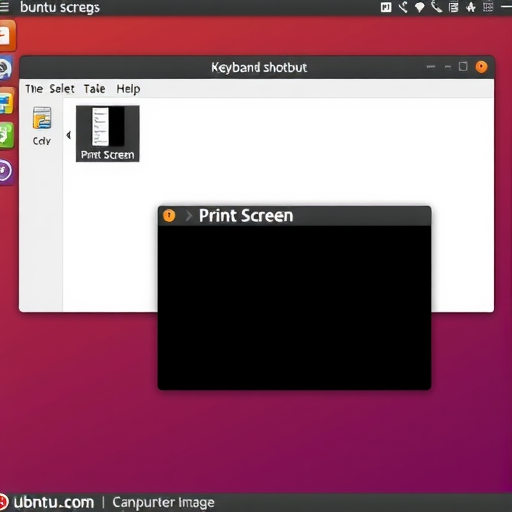Open the green dock application
512x512 pixels.
[7, 135]
